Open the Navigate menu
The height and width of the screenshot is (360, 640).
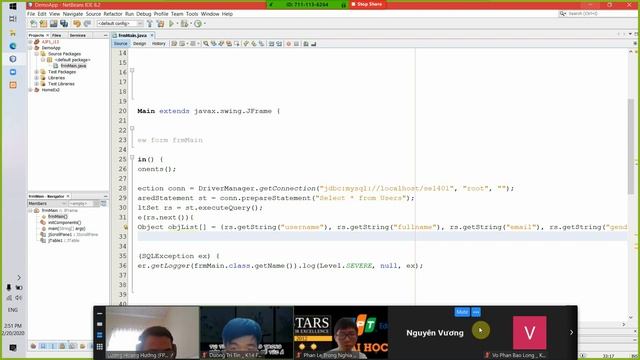(73, 14)
